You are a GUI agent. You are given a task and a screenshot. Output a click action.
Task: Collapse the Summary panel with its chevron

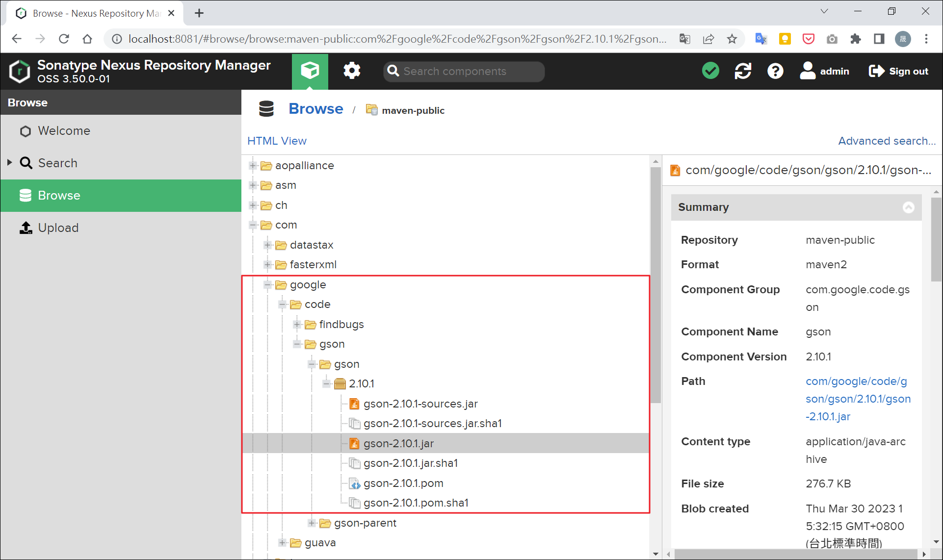(908, 207)
